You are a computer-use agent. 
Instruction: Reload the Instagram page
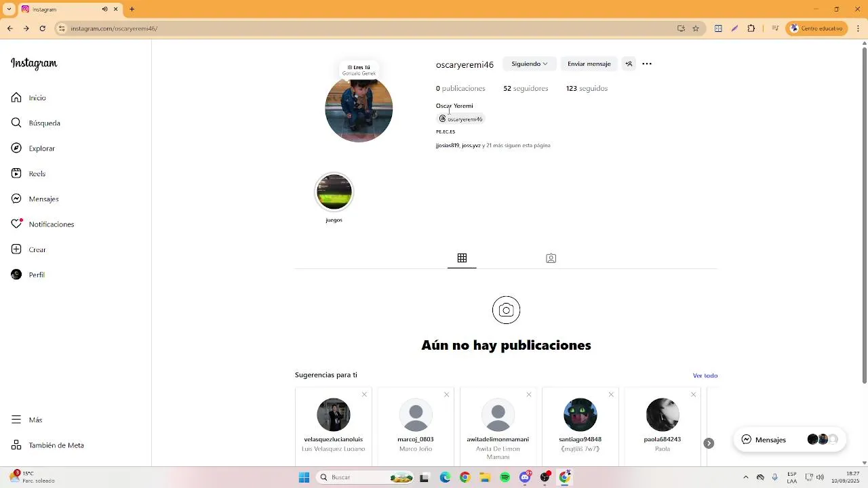(43, 28)
